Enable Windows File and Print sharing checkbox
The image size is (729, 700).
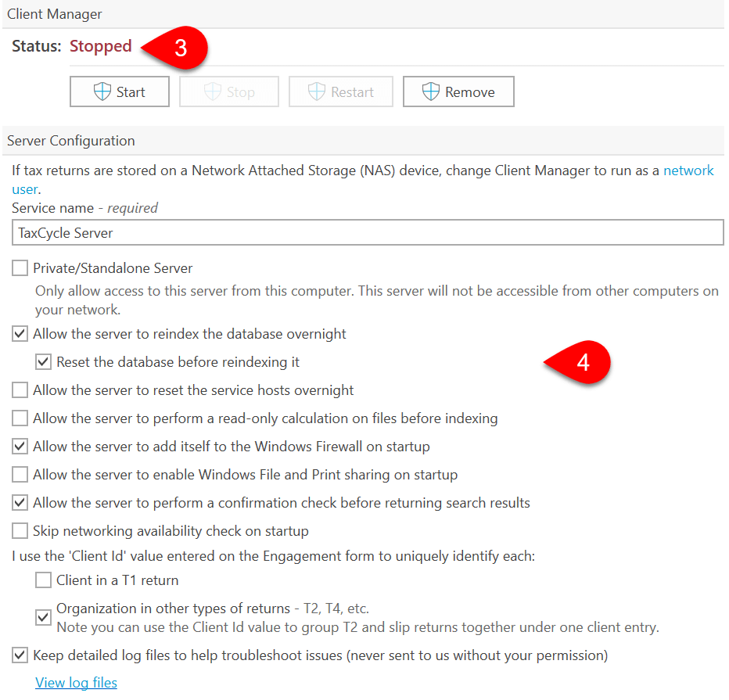20,475
